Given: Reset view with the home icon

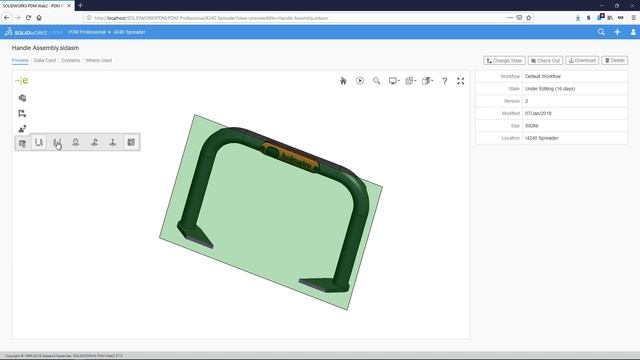Looking at the screenshot, I should click(x=343, y=81).
